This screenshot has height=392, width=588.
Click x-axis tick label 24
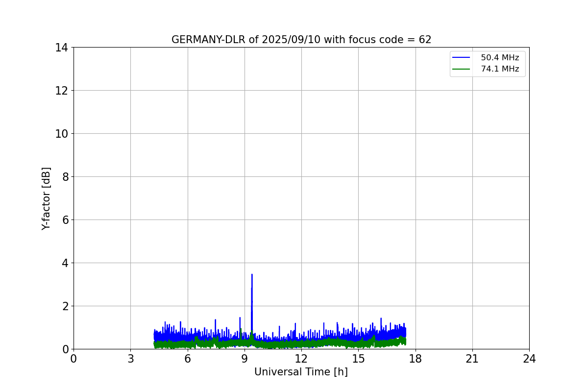pos(529,359)
